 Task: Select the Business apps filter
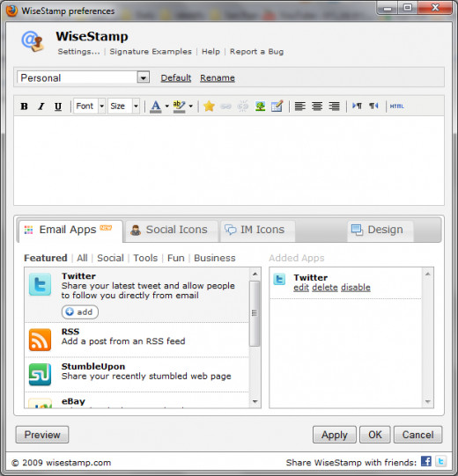[x=215, y=258]
